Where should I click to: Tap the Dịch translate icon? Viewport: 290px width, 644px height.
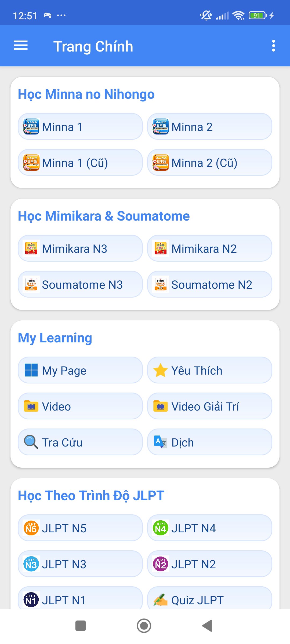coord(161,442)
